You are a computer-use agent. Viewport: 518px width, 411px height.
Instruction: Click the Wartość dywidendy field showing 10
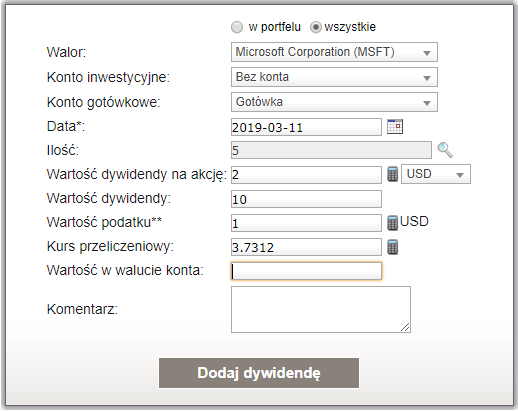tap(306, 199)
